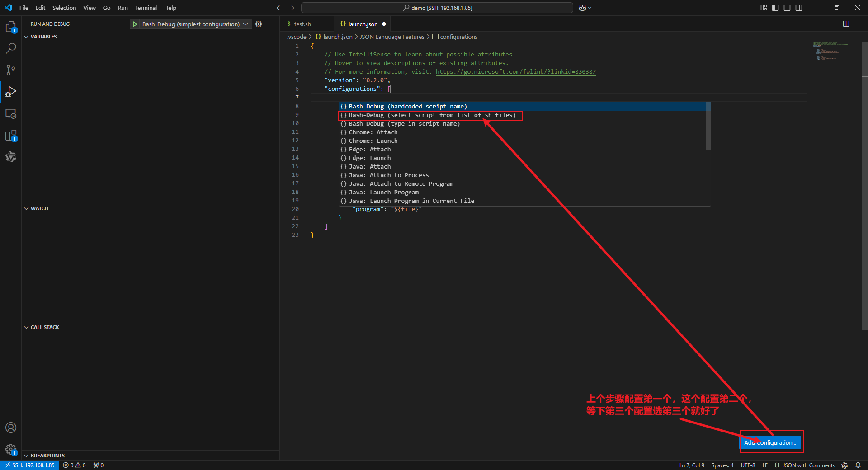Toggle the Secondary Side Bar
Image resolution: width=868 pixels, height=470 pixels.
(x=799, y=8)
